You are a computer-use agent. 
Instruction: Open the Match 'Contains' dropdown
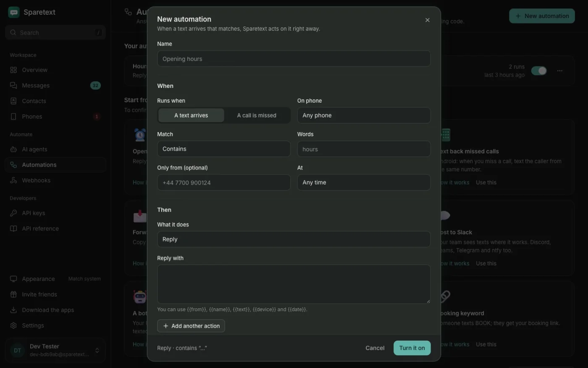[x=223, y=149]
